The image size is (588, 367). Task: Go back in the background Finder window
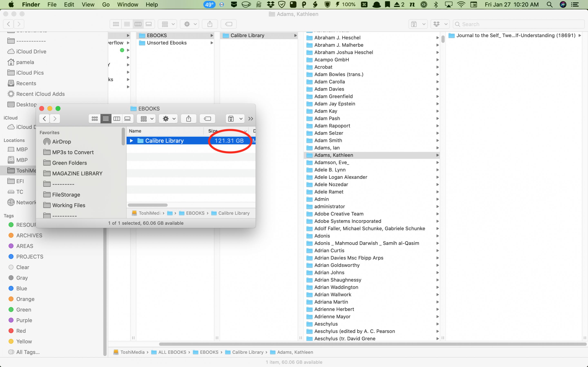pos(9,24)
